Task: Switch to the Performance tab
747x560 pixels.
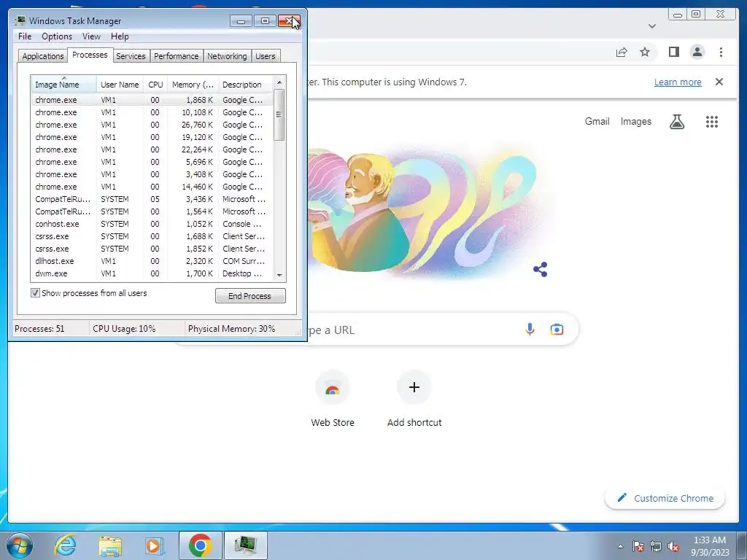Action: [177, 56]
